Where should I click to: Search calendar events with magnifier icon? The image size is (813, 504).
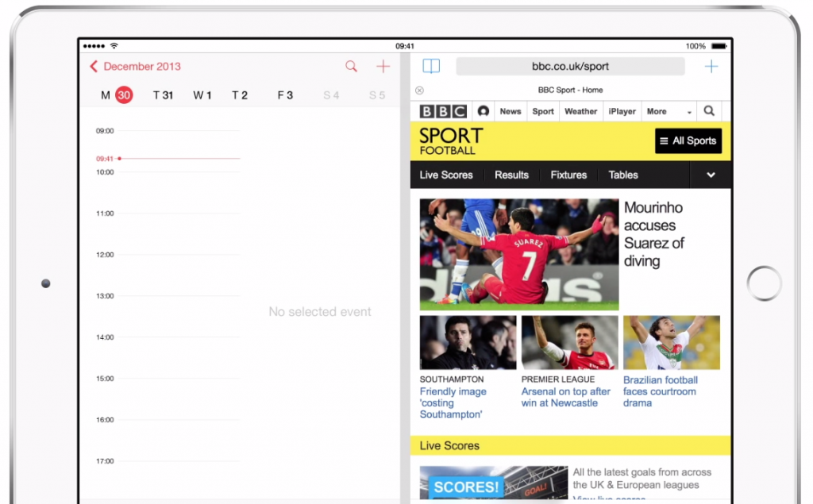coord(351,67)
